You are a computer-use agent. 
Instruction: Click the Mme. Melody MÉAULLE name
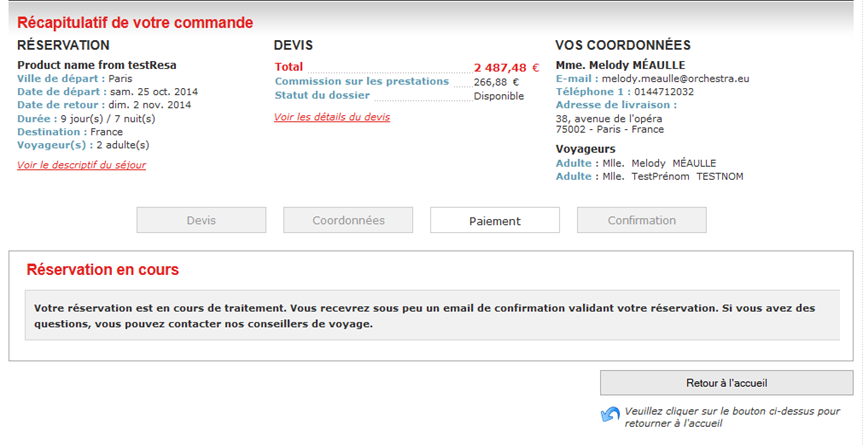(x=620, y=65)
